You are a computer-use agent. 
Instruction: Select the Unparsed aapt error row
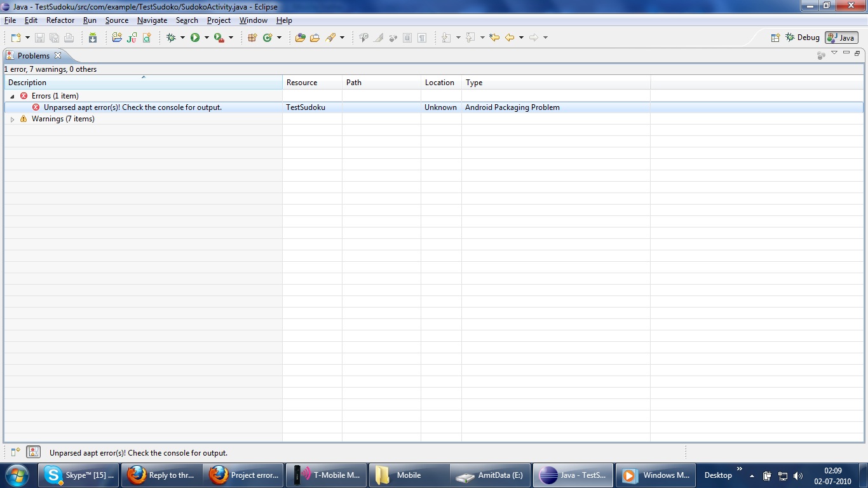click(434, 107)
